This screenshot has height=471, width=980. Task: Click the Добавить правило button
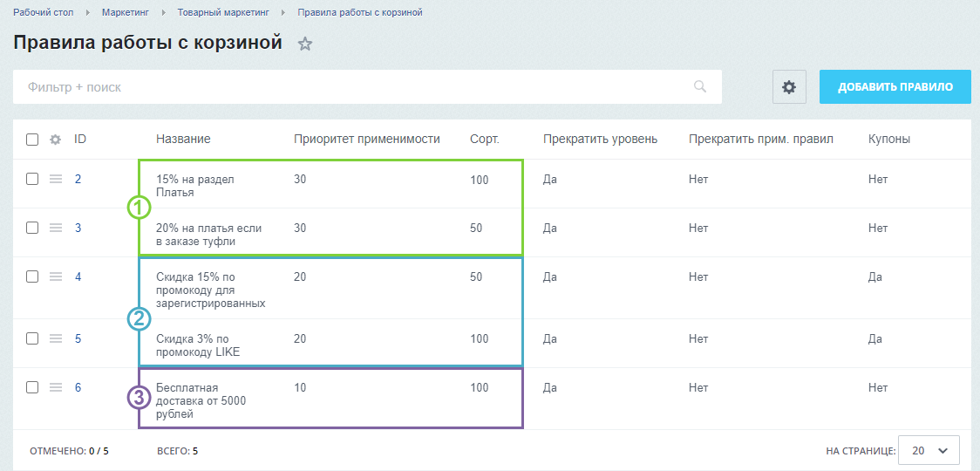tap(895, 87)
